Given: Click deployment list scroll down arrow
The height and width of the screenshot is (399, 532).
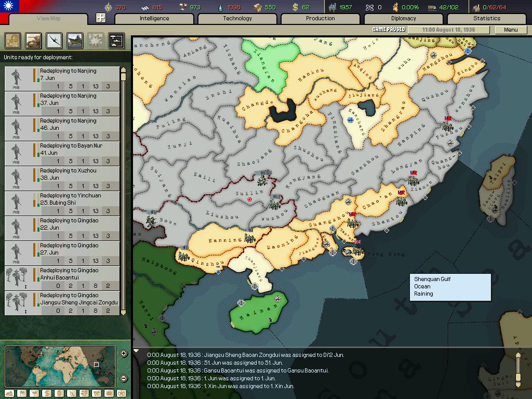Looking at the screenshot, I should click(x=124, y=312).
